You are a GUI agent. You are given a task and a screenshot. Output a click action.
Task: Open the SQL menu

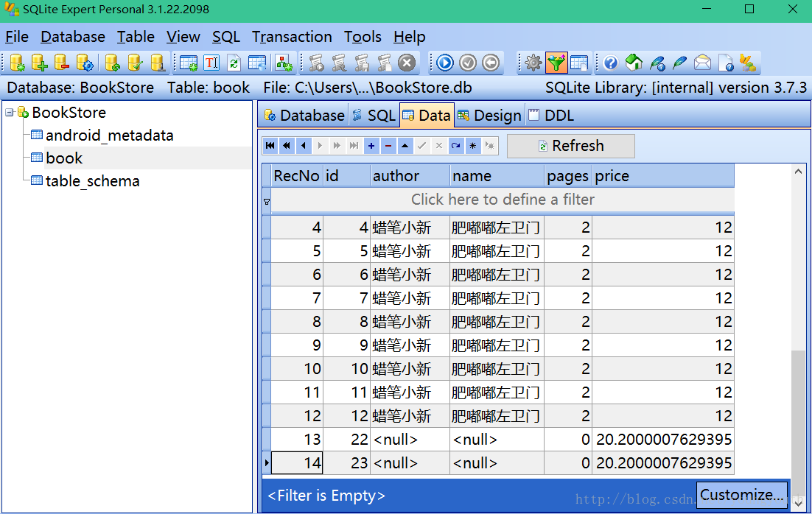pyautogui.click(x=225, y=37)
